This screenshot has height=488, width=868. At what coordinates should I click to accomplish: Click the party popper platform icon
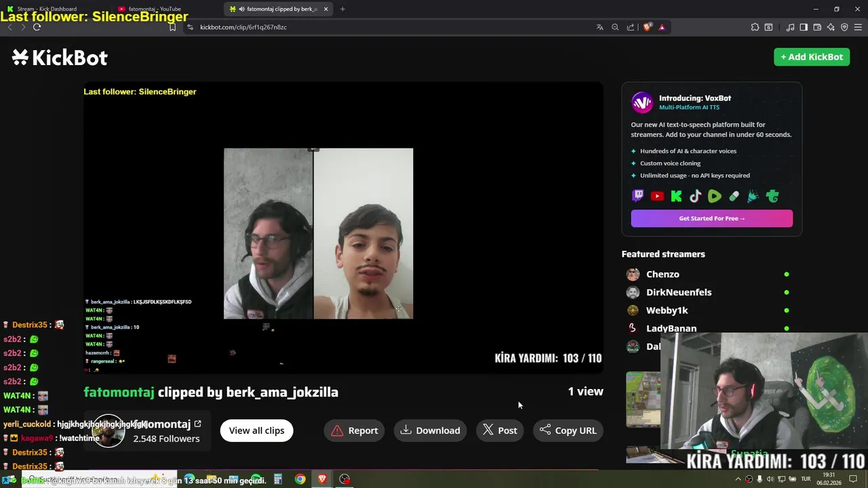point(753,197)
